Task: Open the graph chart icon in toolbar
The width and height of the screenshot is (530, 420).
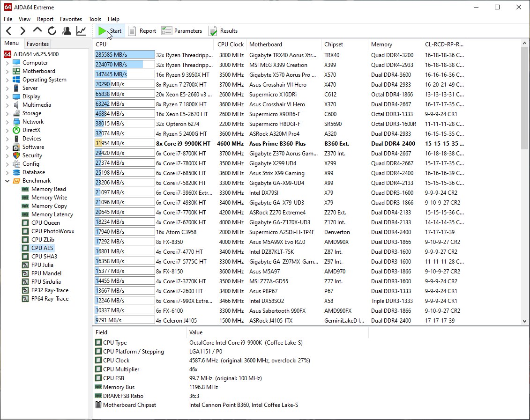Action: coord(81,31)
